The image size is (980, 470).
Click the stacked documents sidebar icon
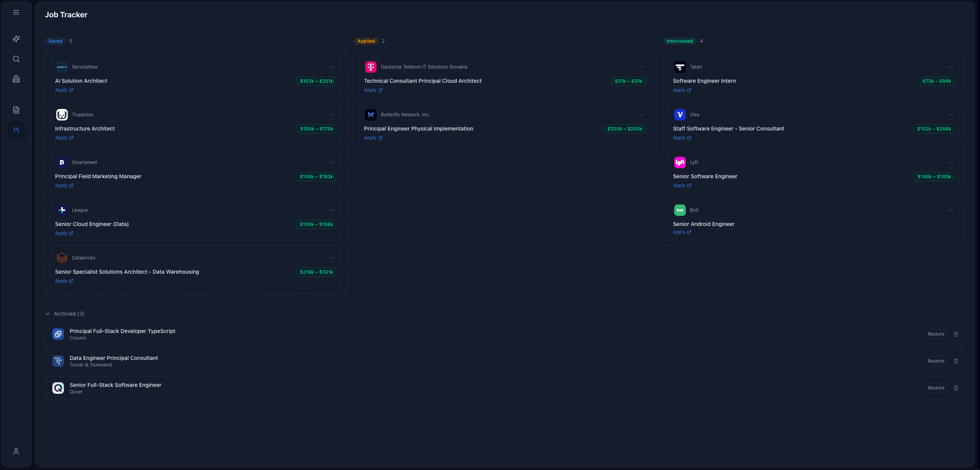[x=16, y=79]
